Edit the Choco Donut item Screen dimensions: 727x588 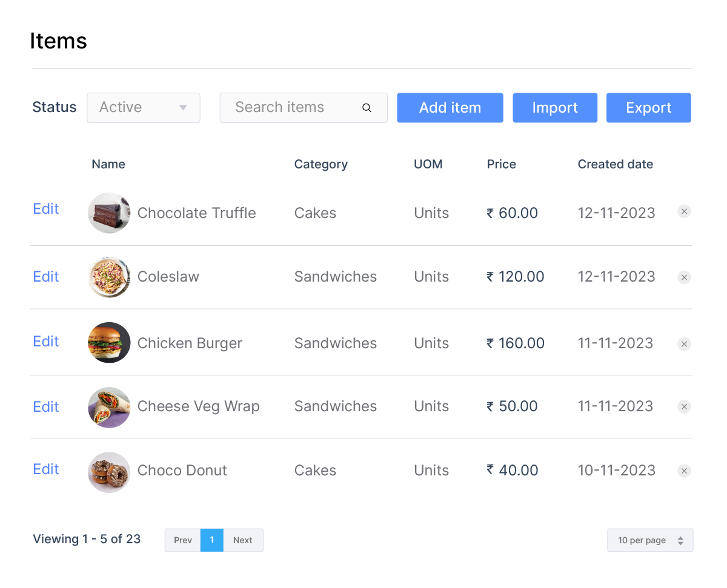(x=45, y=469)
